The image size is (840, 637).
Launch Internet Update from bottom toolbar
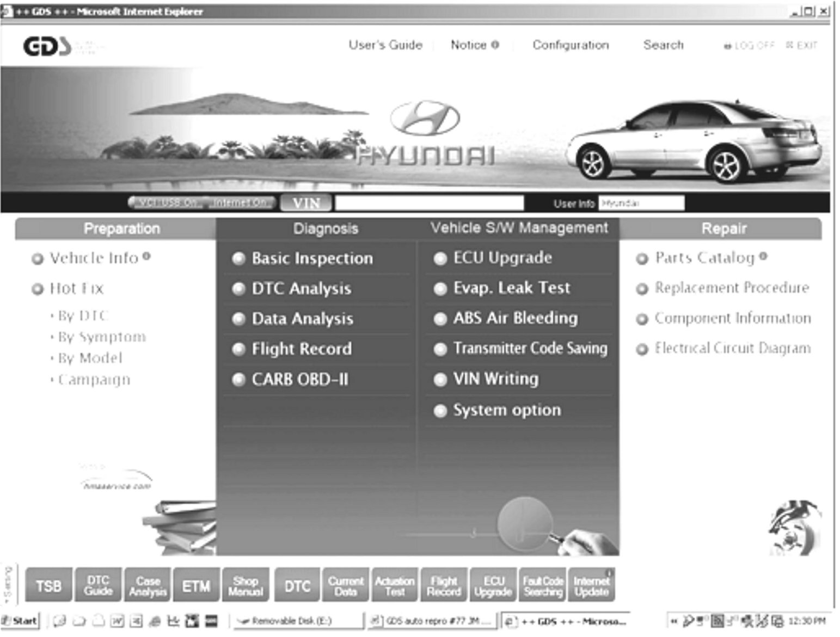592,585
